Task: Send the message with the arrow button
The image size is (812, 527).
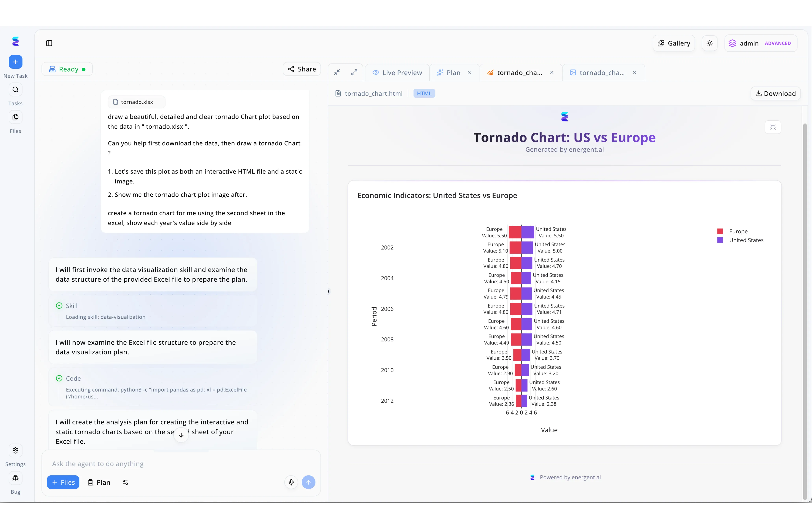Action: coord(308,482)
